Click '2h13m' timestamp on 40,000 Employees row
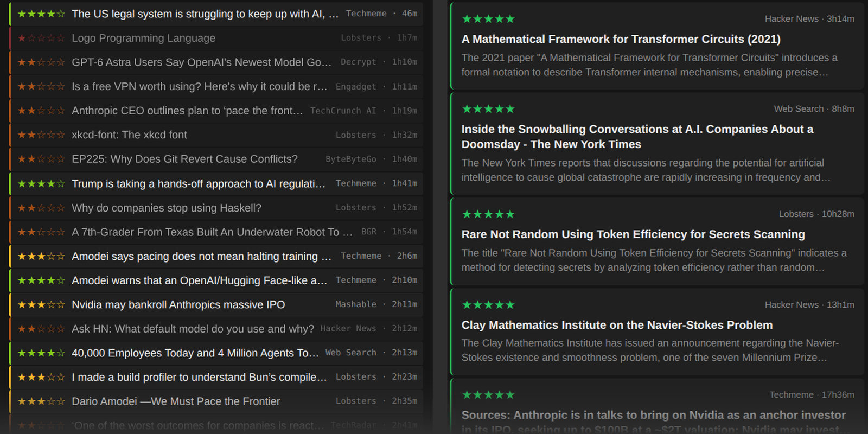868x434 pixels. click(x=405, y=353)
